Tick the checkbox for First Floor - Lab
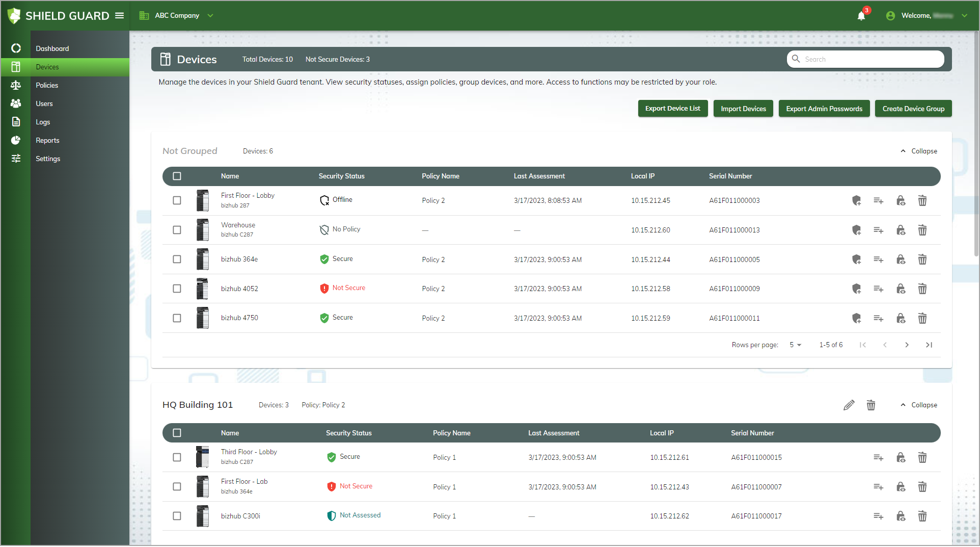The height and width of the screenshot is (547, 980). pos(177,487)
